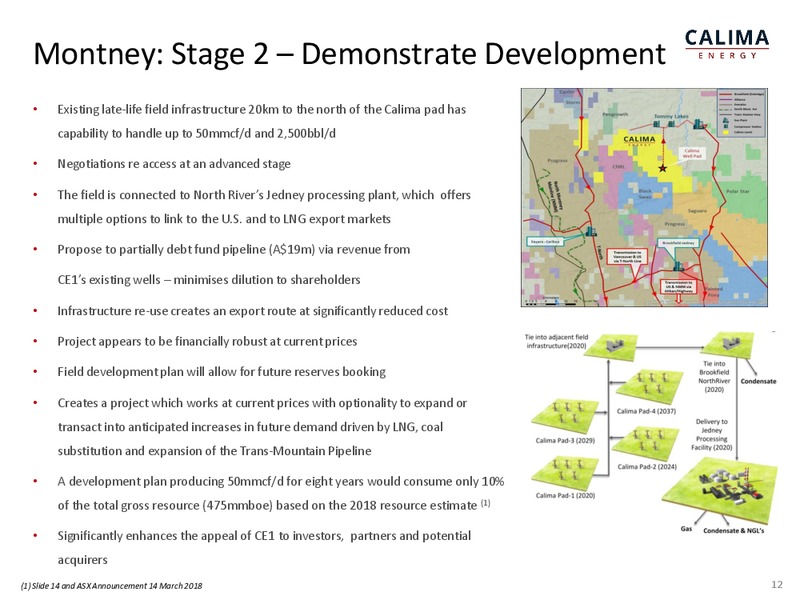Click the adjacent field infrastructure tile graphic

point(611,346)
